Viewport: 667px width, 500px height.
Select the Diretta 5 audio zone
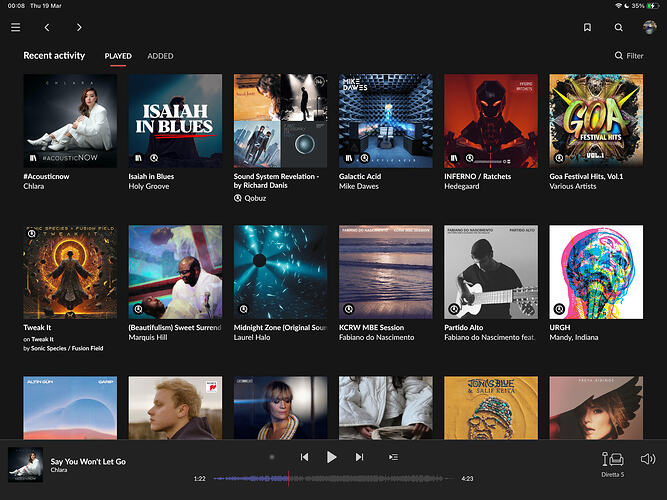612,463
